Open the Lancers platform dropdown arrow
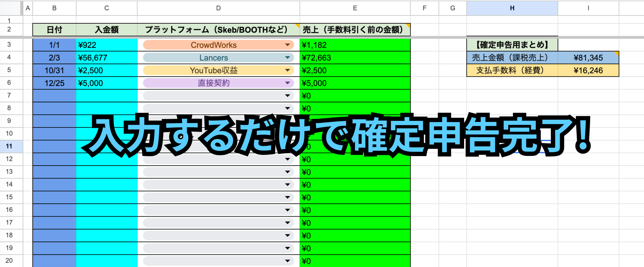 (287, 58)
